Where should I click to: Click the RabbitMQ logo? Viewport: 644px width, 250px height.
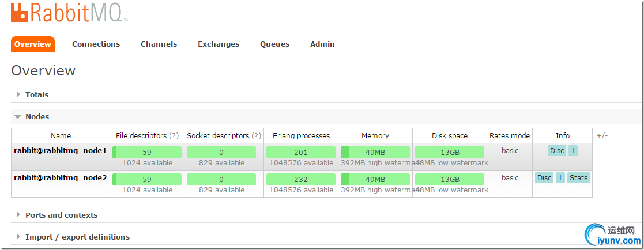pyautogui.click(x=69, y=12)
